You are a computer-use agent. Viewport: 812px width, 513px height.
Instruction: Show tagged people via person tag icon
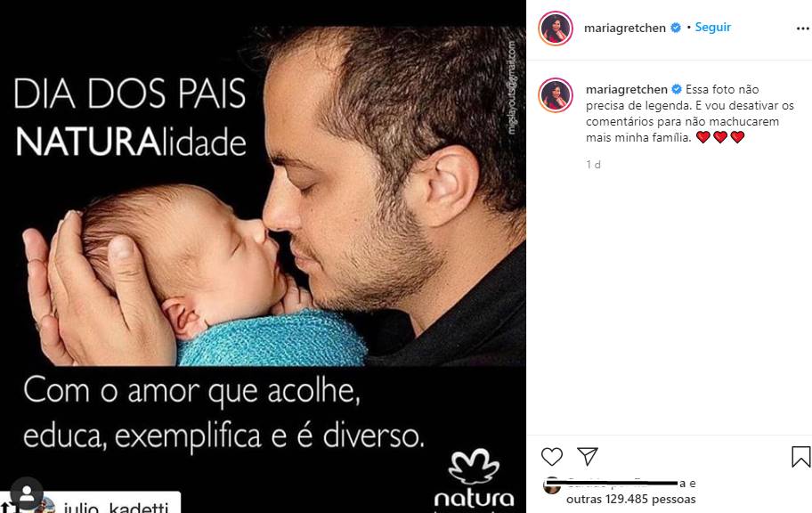(x=27, y=493)
